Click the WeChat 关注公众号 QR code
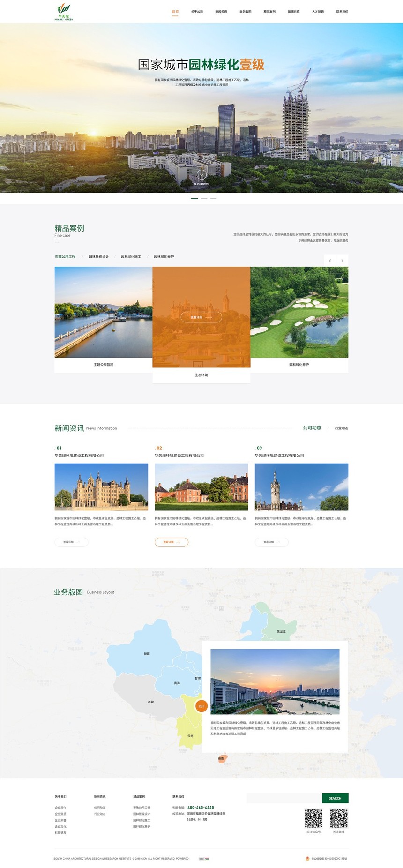 (x=313, y=818)
